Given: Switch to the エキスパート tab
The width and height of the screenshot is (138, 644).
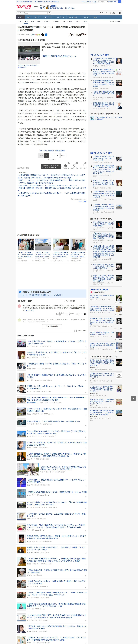Looking at the screenshot, I should click(x=48, y=17).
